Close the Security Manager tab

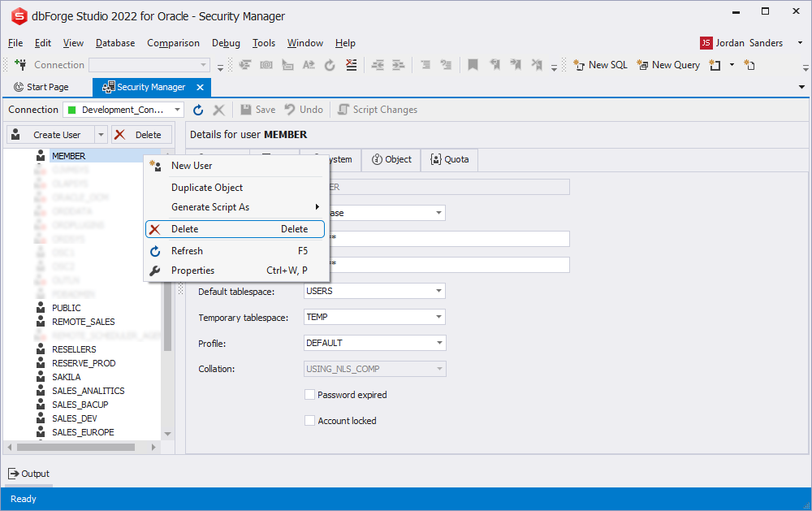click(x=200, y=87)
